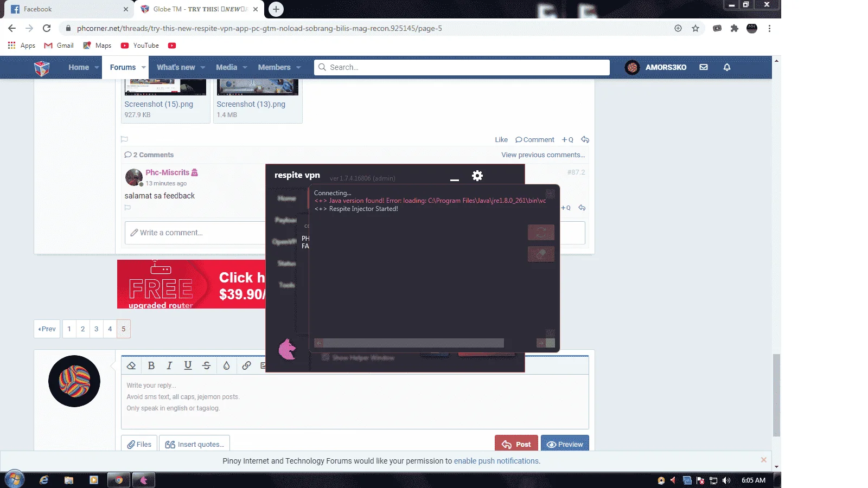Click the respite vpn taskbar icon
This screenshot has height=488, width=868.
coord(144,480)
